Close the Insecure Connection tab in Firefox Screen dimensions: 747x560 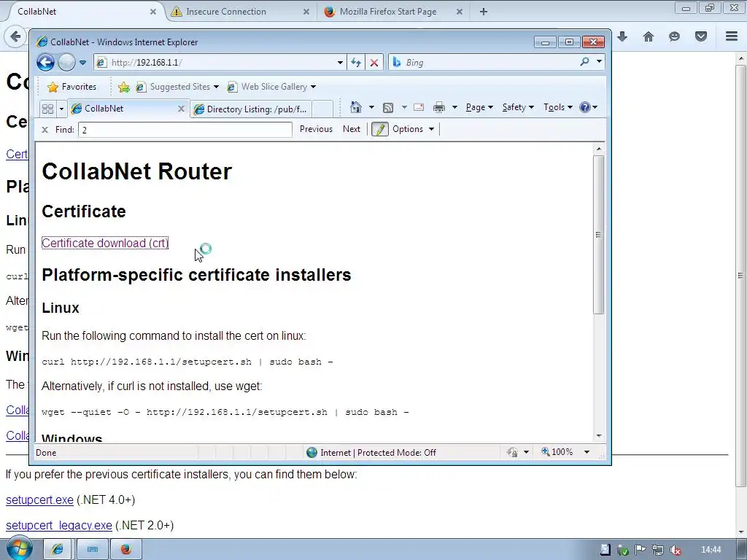click(306, 12)
